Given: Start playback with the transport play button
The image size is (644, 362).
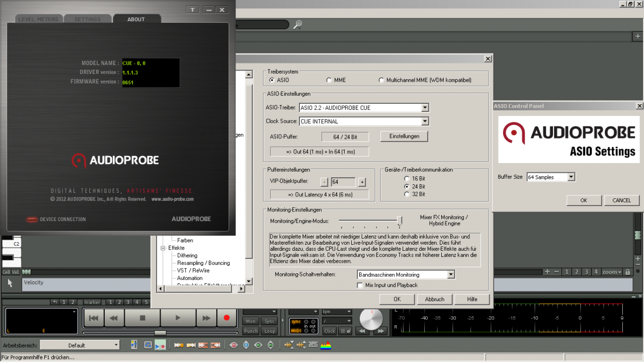Looking at the screenshot, I should pos(178,318).
